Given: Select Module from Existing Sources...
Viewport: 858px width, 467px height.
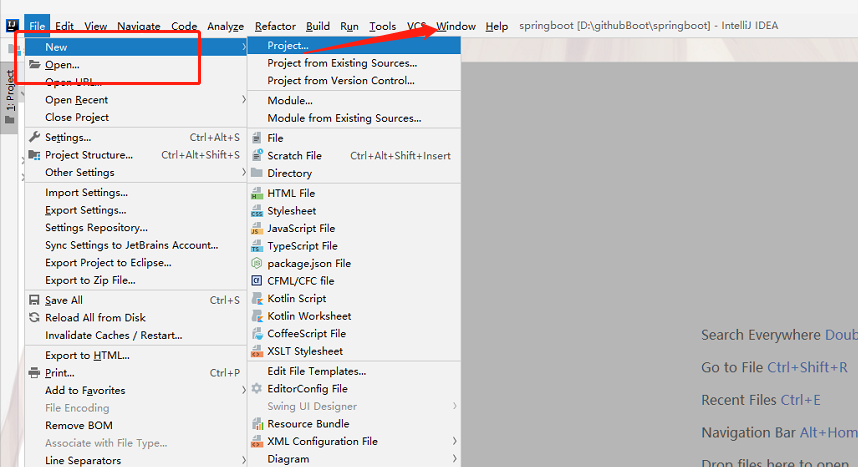Looking at the screenshot, I should [354, 118].
